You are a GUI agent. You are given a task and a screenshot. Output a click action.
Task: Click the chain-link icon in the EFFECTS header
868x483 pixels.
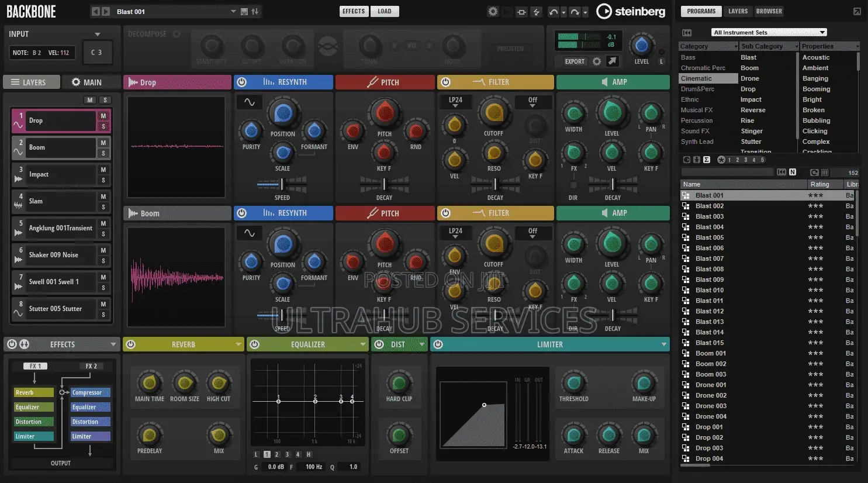pos(25,344)
